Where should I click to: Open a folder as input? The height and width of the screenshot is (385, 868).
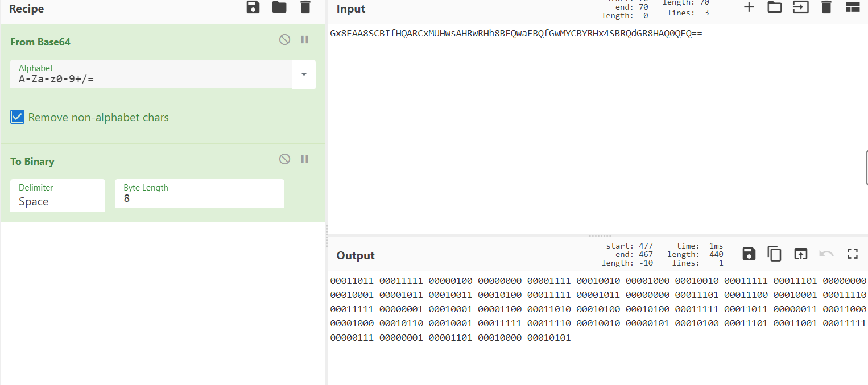pos(775,7)
